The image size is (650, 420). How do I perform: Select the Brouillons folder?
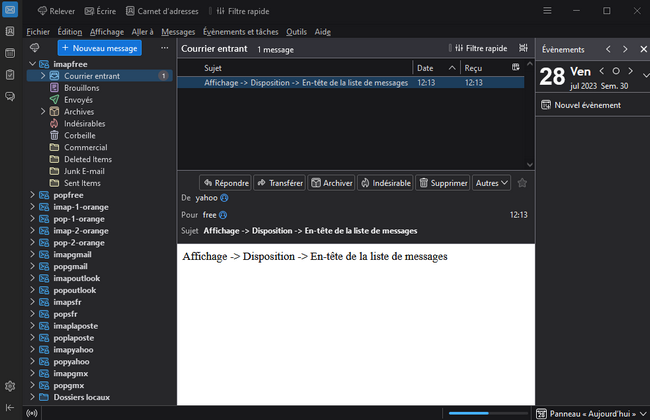pyautogui.click(x=100, y=88)
